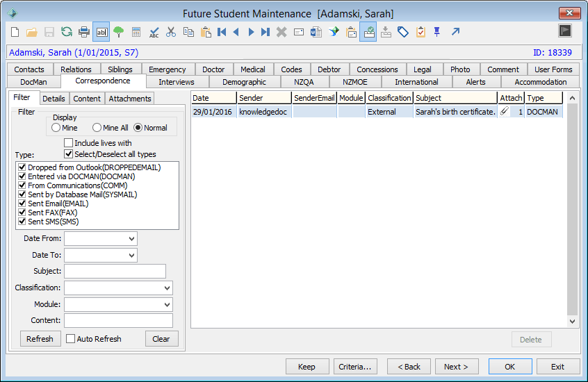The image size is (588, 382).
Task: Click the blue tag icon
Action: tap(403, 32)
